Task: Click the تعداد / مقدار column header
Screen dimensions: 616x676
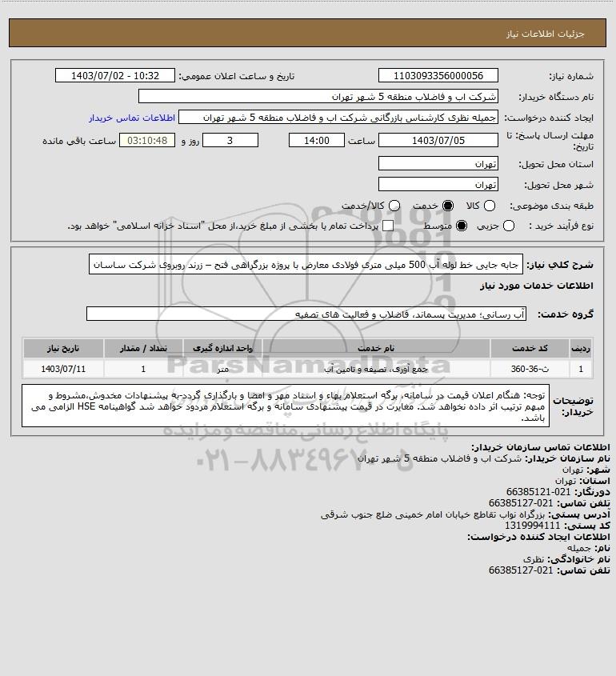Action: [x=143, y=348]
